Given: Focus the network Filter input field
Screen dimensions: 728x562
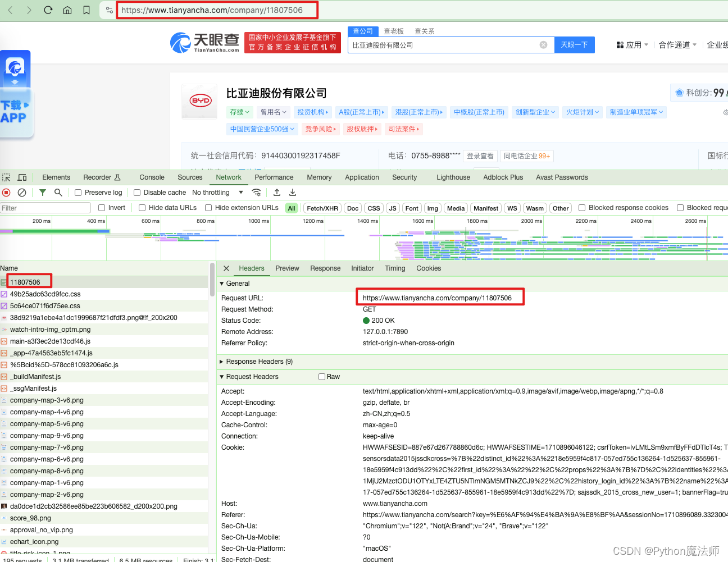Looking at the screenshot, I should [46, 208].
